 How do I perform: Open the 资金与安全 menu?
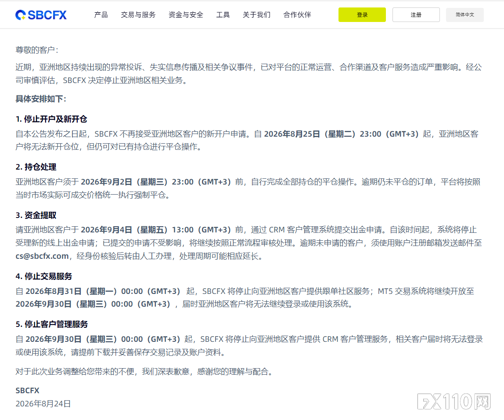point(186,15)
